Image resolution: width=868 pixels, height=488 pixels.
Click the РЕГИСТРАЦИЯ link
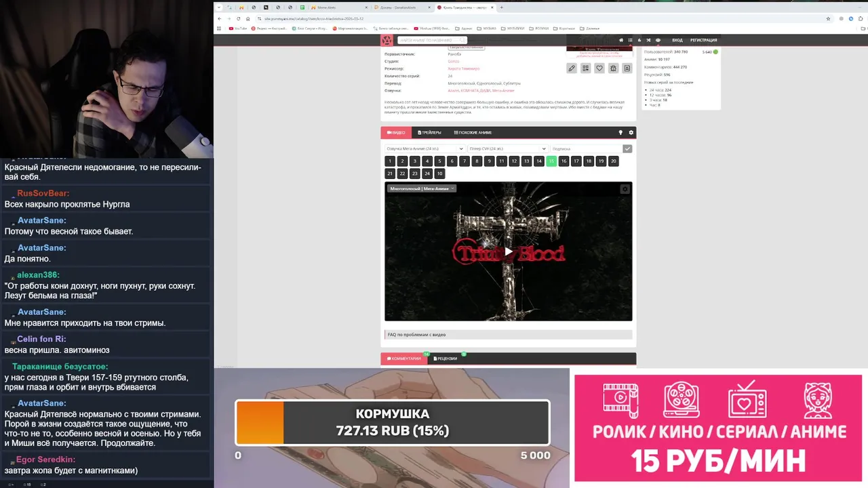(x=704, y=40)
